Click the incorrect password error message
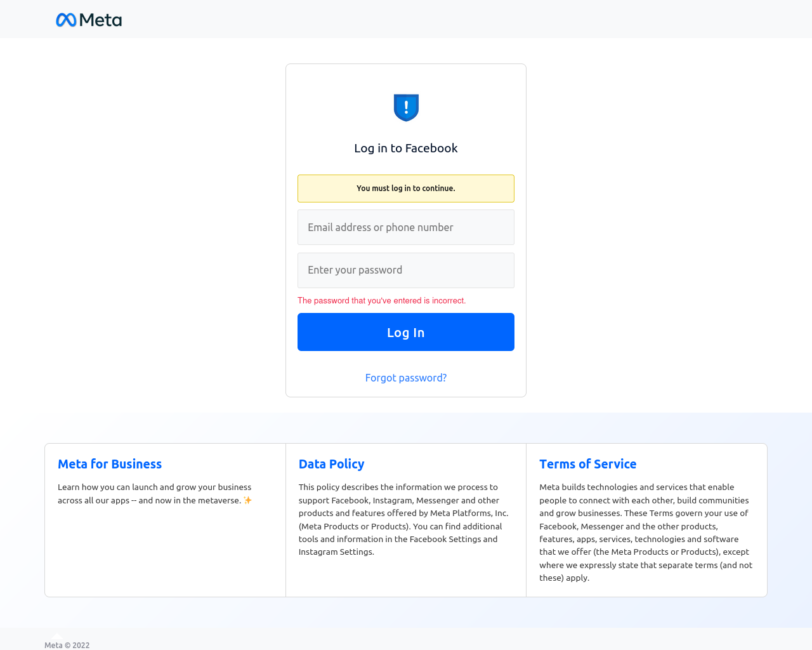The width and height of the screenshot is (812, 650). 382,301
